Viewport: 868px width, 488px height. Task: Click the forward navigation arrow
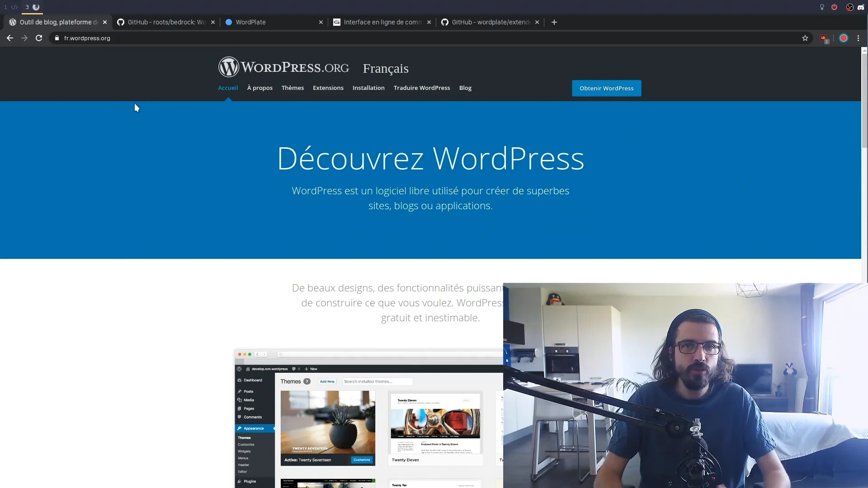[x=24, y=38]
